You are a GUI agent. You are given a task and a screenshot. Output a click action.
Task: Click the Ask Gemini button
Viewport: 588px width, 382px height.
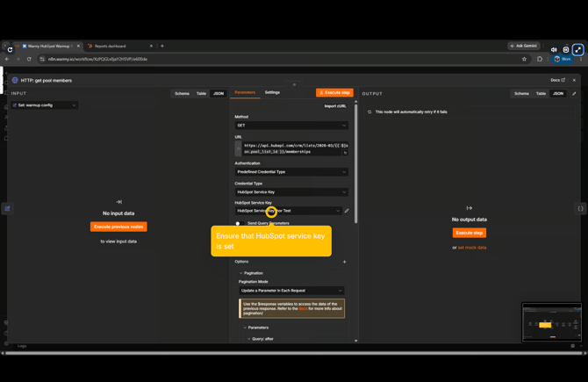(x=524, y=46)
